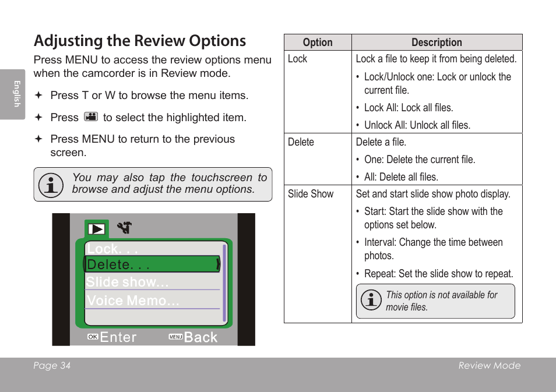Click the Adjusting the Review Options heading
The image size is (556, 392).
[x=140, y=41]
